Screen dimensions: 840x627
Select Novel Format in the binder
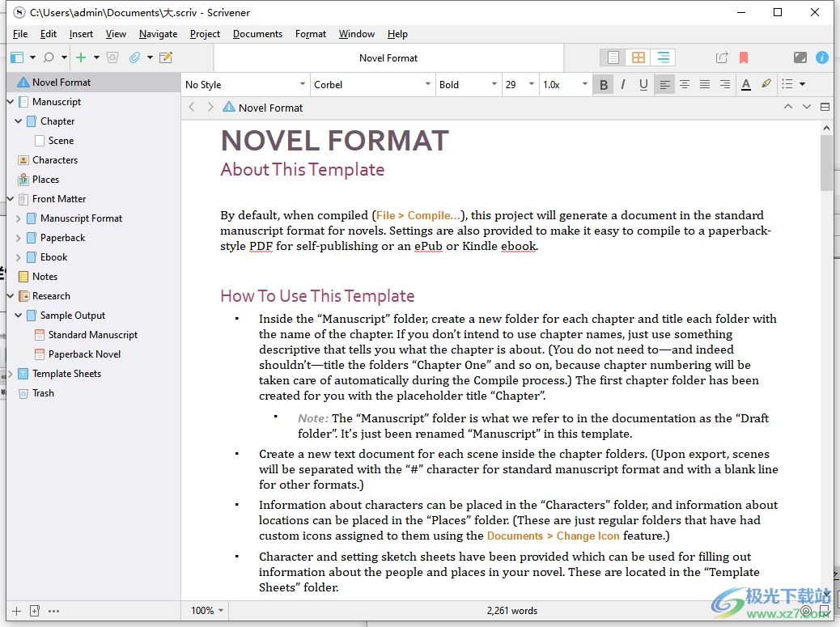pyautogui.click(x=93, y=83)
